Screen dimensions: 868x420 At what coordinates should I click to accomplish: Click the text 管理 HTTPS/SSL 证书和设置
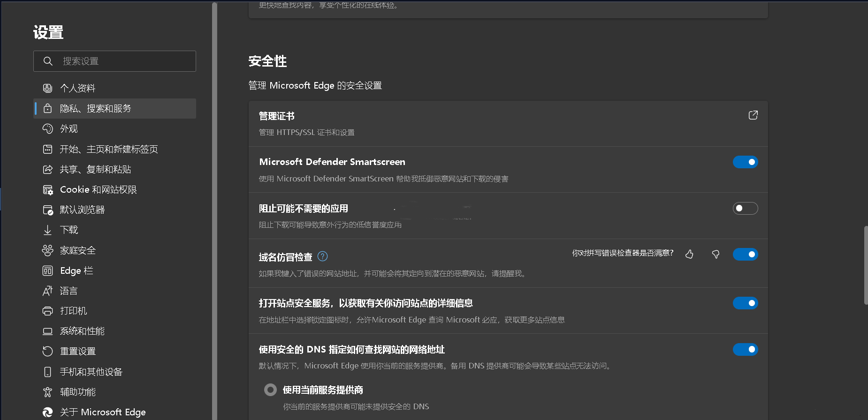(x=307, y=133)
